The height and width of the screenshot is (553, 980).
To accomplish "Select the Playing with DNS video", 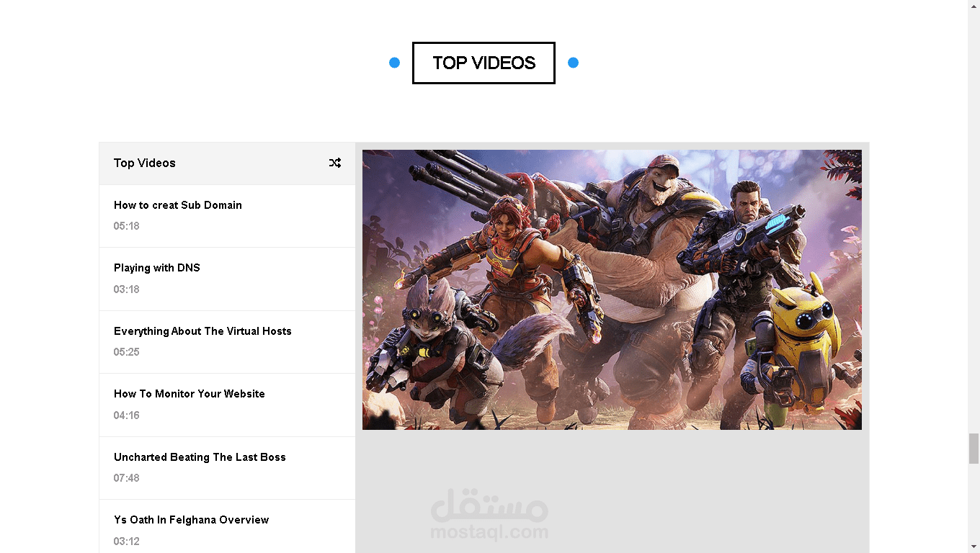I will pyautogui.click(x=227, y=279).
